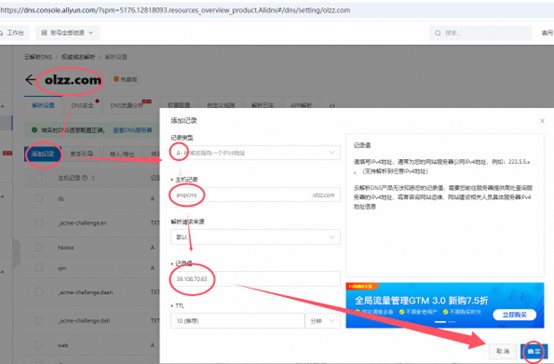The width and height of the screenshot is (554, 364).
Task: Click the first carousel indicator on GTM banner
Action: tap(440, 322)
